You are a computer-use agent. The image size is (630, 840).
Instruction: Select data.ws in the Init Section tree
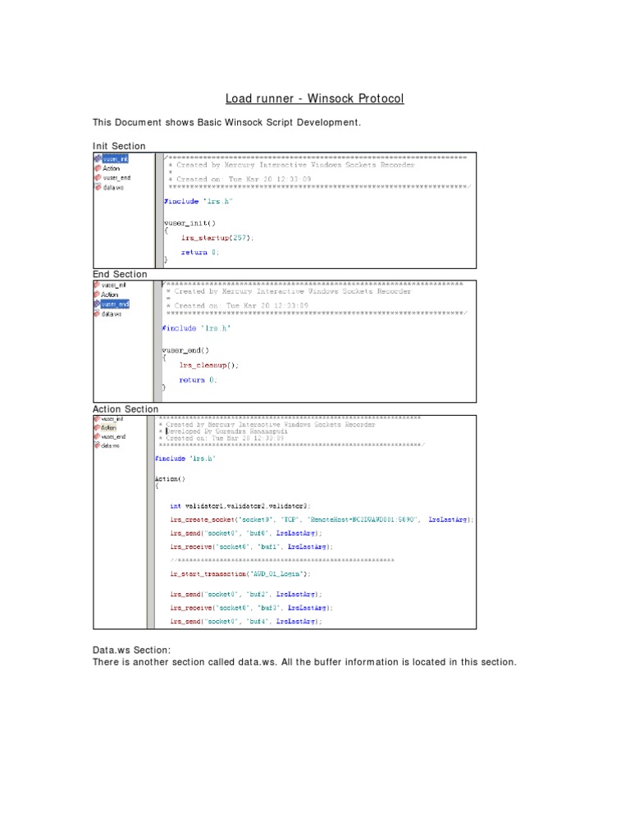113,188
